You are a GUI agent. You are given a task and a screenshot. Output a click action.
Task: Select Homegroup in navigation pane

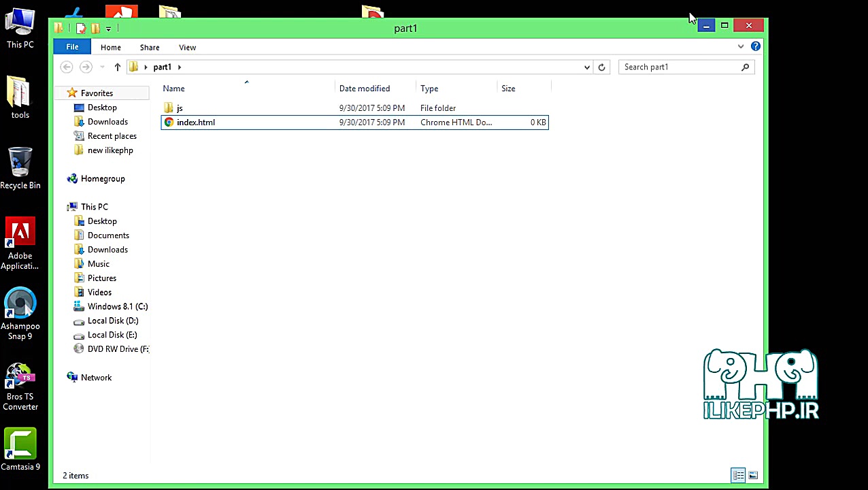coord(103,179)
